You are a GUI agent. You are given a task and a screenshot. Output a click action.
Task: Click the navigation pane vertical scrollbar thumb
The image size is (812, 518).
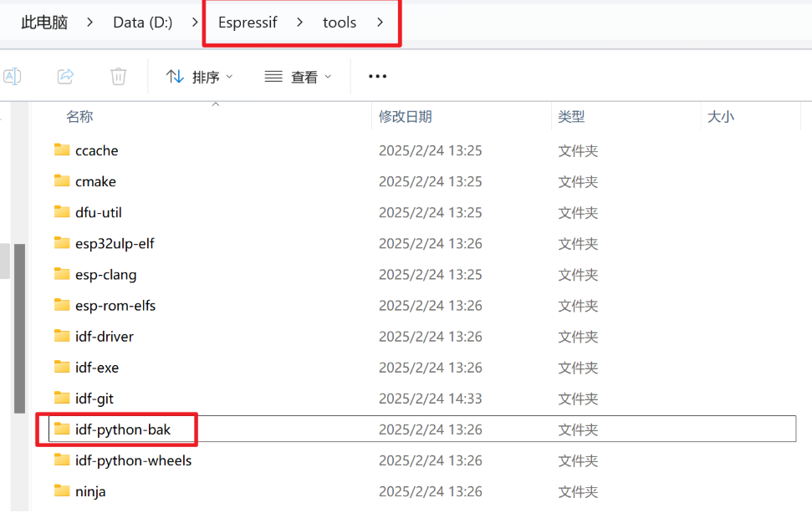(x=20, y=328)
